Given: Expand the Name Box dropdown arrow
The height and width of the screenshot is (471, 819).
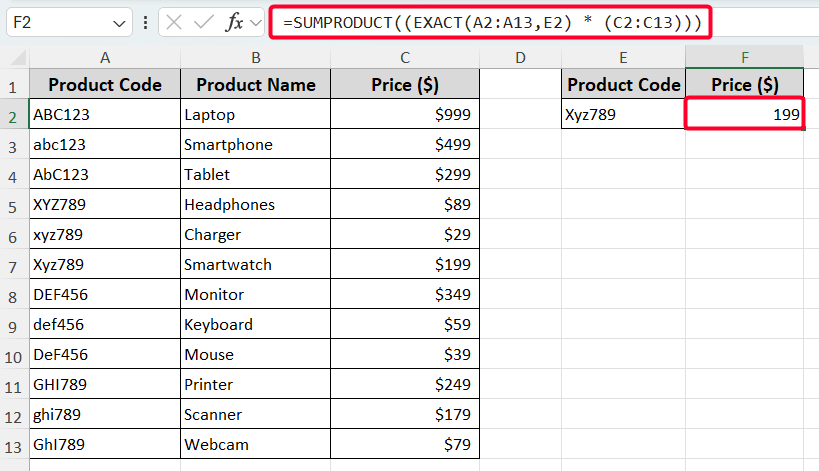Looking at the screenshot, I should [x=120, y=22].
